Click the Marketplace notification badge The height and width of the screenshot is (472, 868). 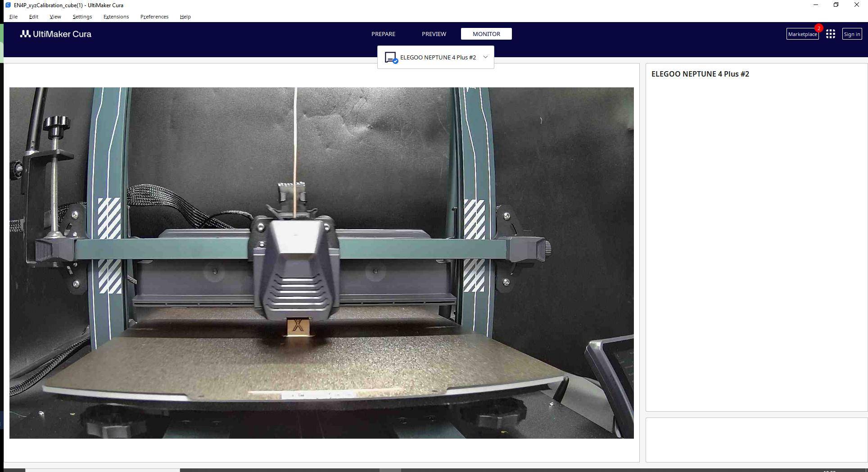(x=818, y=28)
